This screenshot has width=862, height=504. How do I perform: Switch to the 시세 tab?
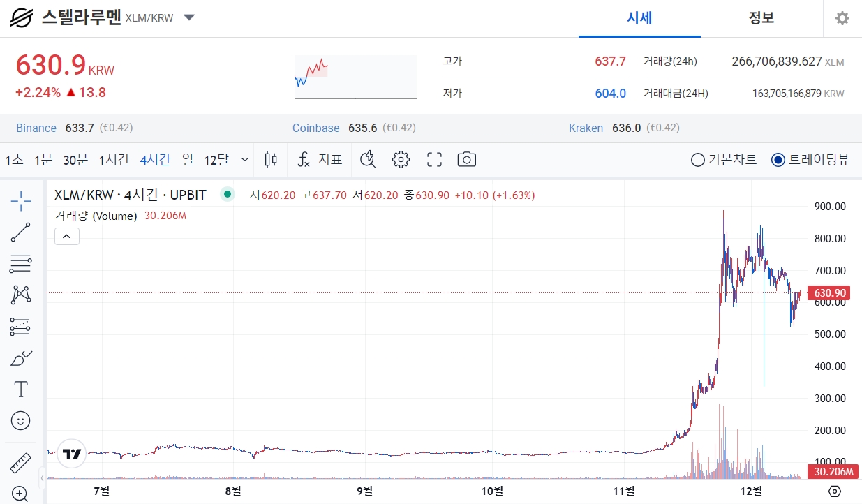click(639, 18)
